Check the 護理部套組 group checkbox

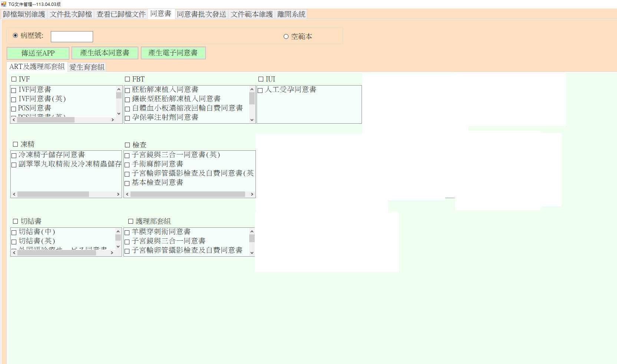point(131,221)
